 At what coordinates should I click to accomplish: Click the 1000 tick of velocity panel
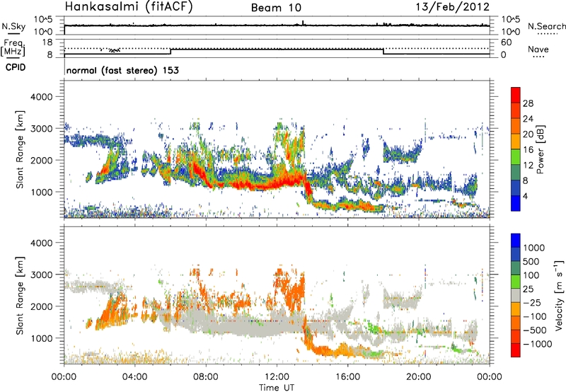click(42, 338)
